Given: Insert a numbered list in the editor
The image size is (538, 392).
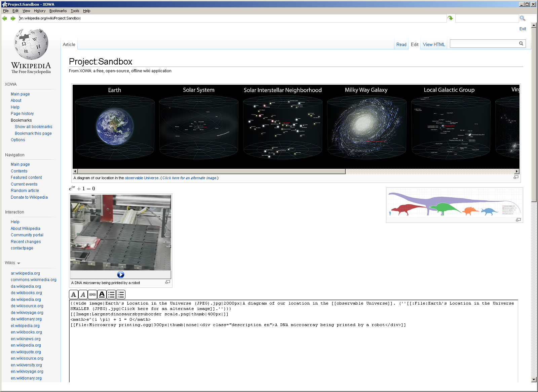Looking at the screenshot, I should tap(121, 295).
